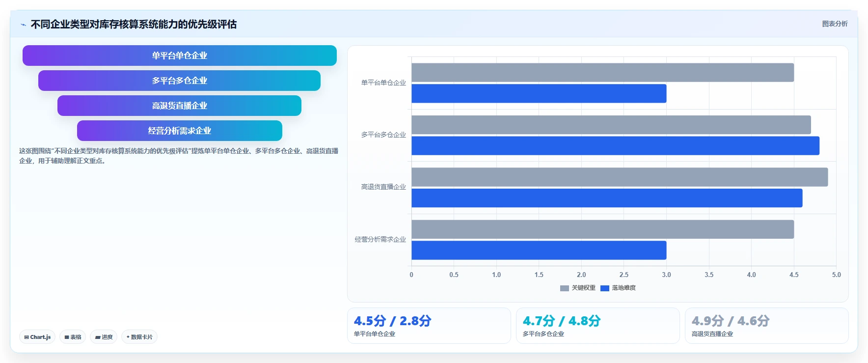Click the description paragraph starting 这张图围绕

179,156
